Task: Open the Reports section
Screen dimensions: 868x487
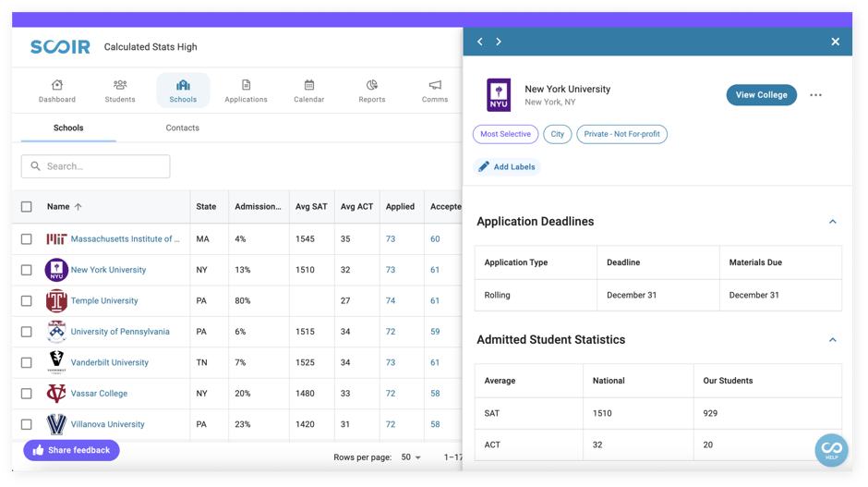Action: pyautogui.click(x=371, y=91)
